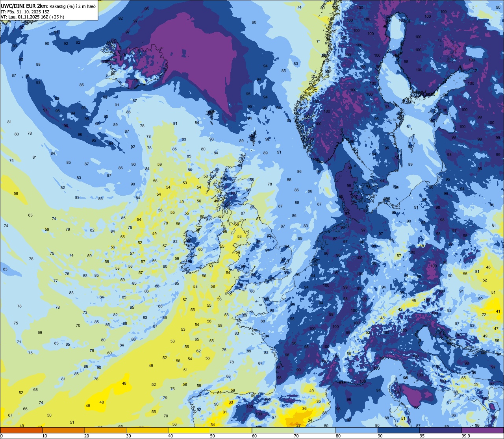504x439 pixels.
Task: Click the legend segment between 50 and 60
Action: (x=231, y=430)
